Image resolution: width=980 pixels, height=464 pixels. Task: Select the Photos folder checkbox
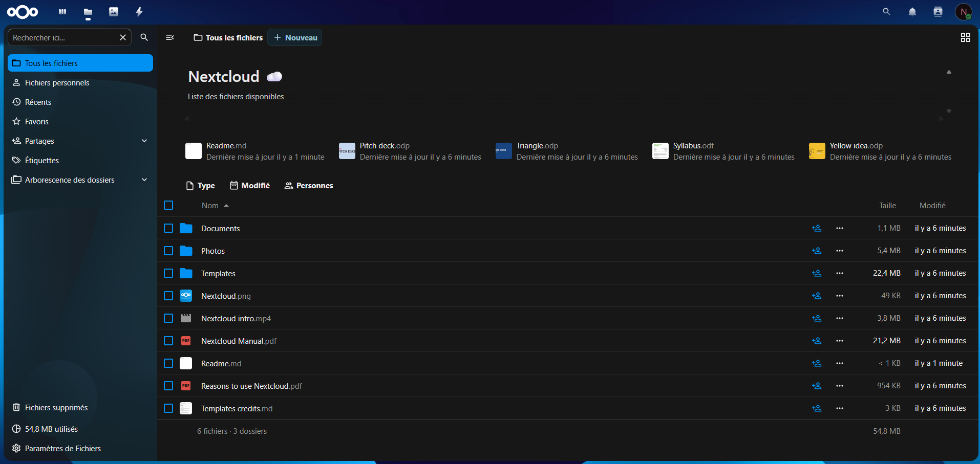click(x=168, y=251)
